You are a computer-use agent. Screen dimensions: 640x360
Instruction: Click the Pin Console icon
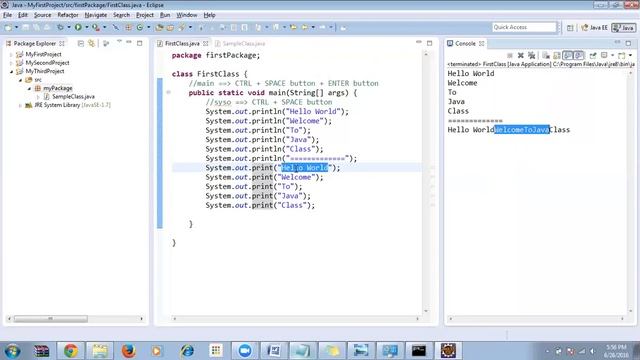(593, 56)
